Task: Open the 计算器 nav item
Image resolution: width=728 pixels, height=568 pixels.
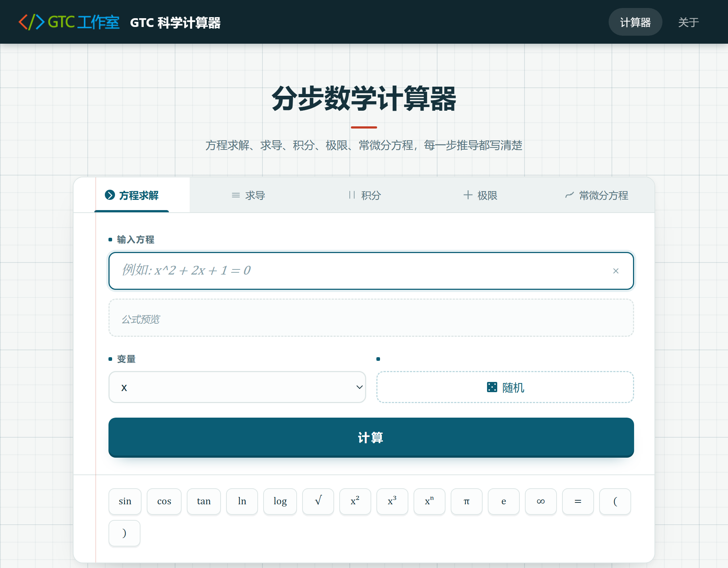Action: pyautogui.click(x=635, y=22)
